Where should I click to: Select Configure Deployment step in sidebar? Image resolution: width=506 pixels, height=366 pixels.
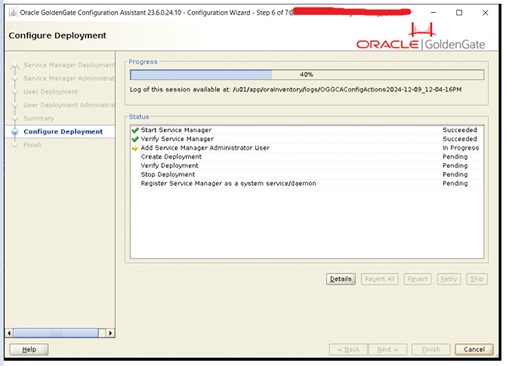point(63,132)
